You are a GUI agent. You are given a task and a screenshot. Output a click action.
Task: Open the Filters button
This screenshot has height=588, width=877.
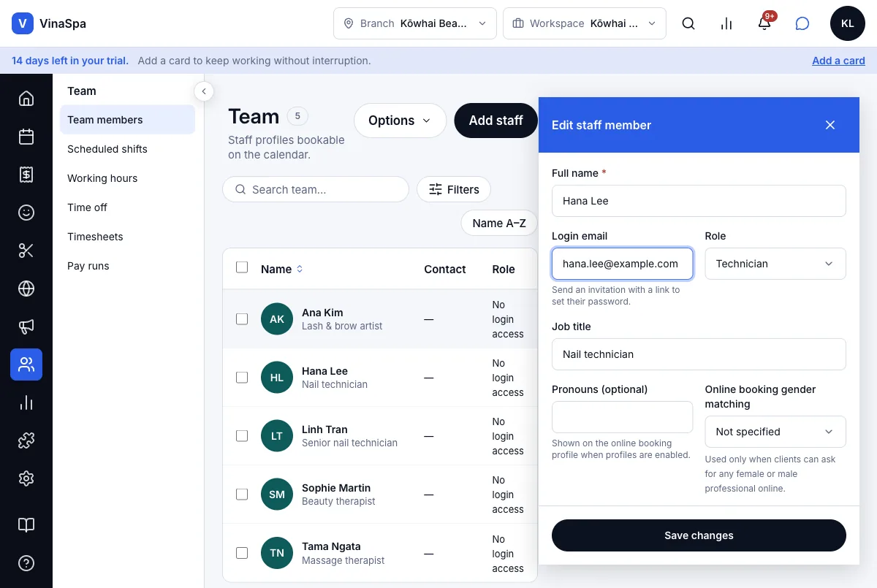pyautogui.click(x=454, y=189)
